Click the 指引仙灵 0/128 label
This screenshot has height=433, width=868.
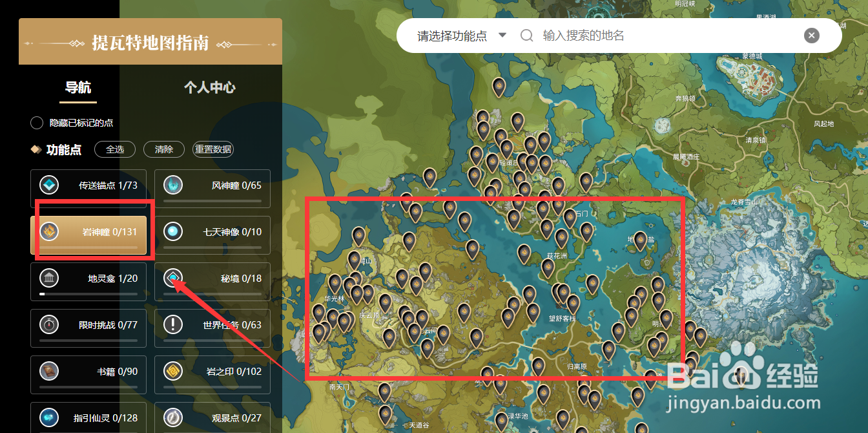tap(105, 417)
